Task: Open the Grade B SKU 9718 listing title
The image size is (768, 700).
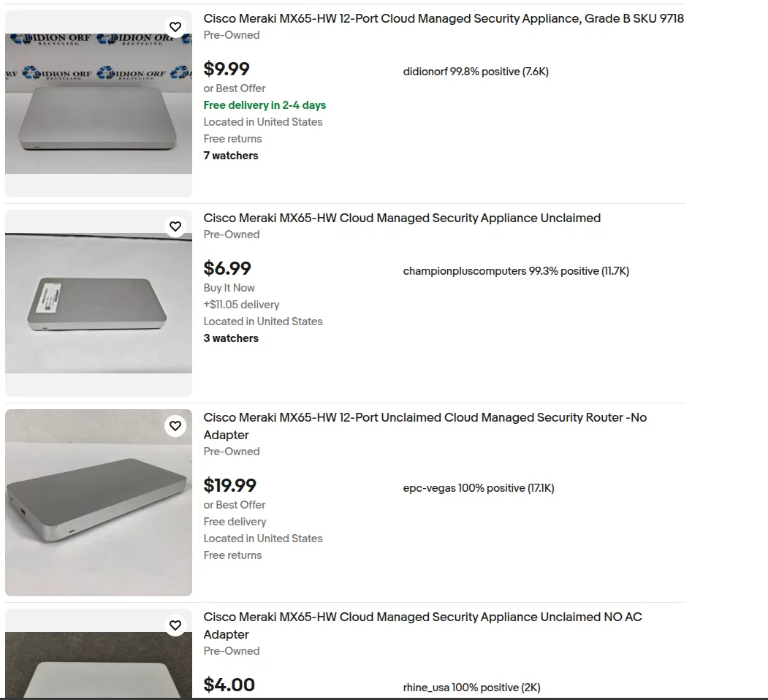Action: tap(444, 19)
